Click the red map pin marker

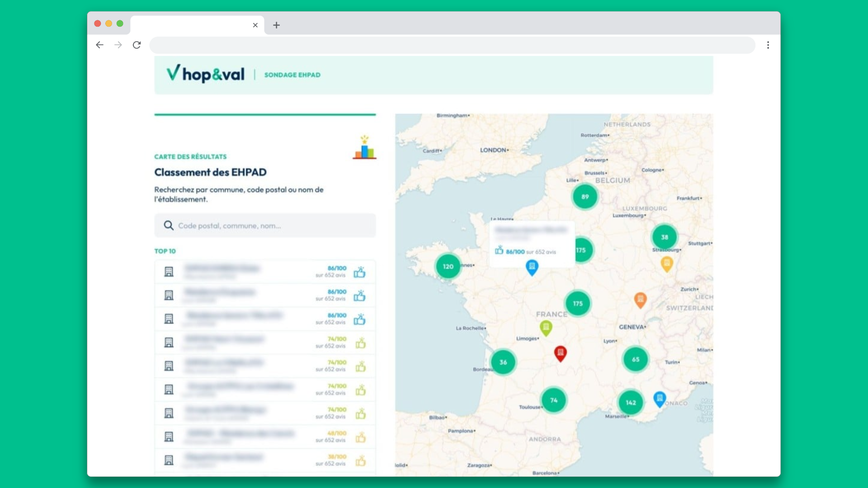(560, 353)
